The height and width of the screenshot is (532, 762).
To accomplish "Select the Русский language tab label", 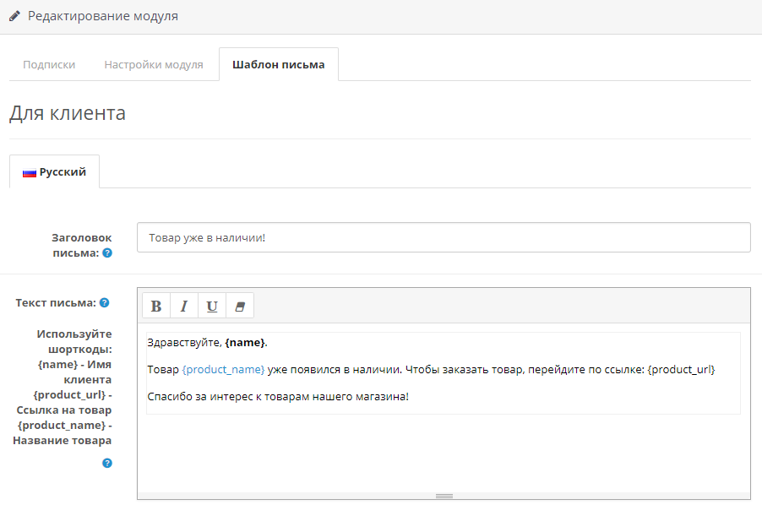I will pos(63,171).
